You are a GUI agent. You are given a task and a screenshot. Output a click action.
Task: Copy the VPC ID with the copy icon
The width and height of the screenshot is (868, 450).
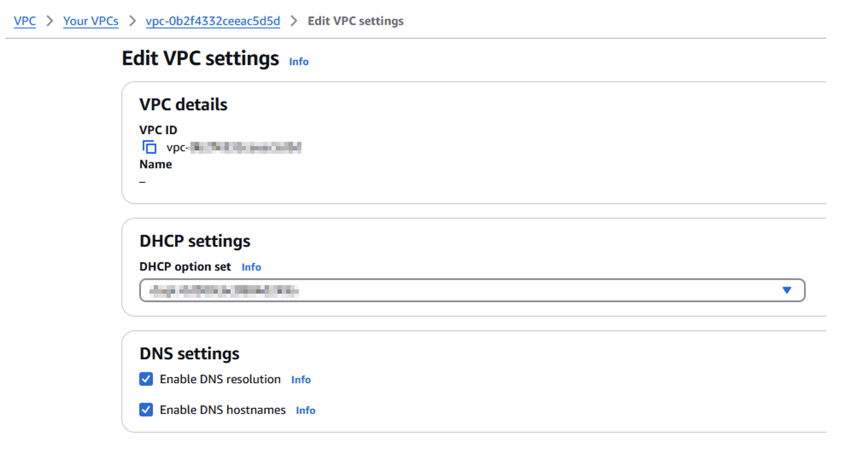click(150, 147)
